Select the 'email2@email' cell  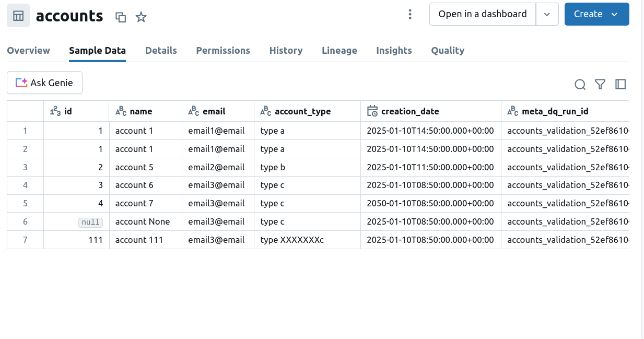coord(218,167)
